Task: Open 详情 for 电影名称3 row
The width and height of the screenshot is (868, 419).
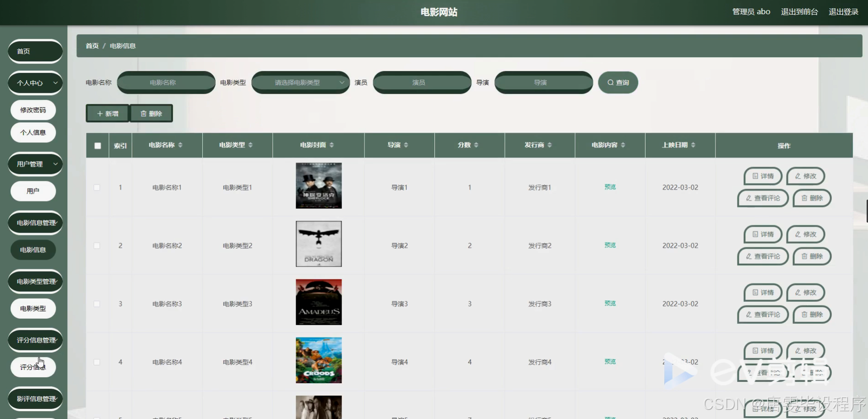Action: pyautogui.click(x=763, y=293)
